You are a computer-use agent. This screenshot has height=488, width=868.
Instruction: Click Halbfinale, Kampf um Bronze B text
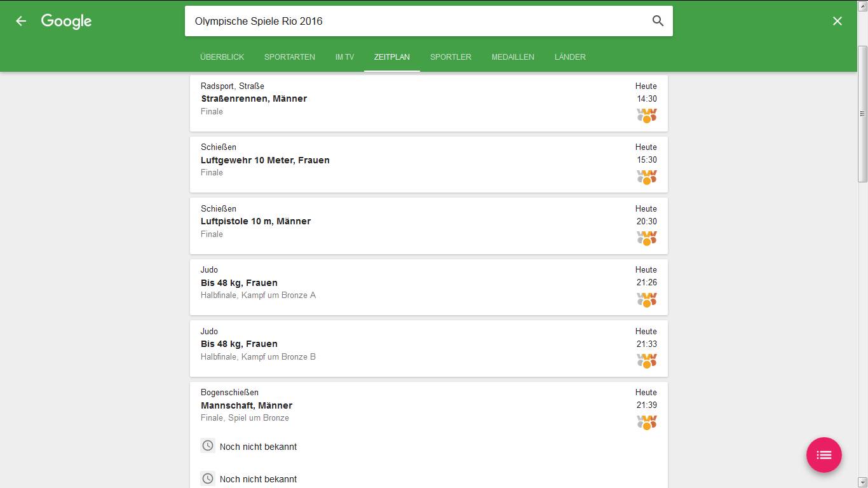pyautogui.click(x=258, y=356)
